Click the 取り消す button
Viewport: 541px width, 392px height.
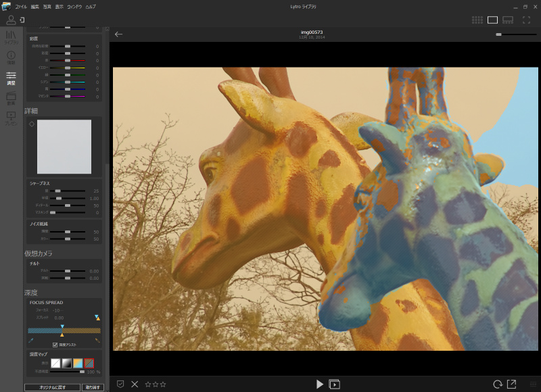click(93, 387)
